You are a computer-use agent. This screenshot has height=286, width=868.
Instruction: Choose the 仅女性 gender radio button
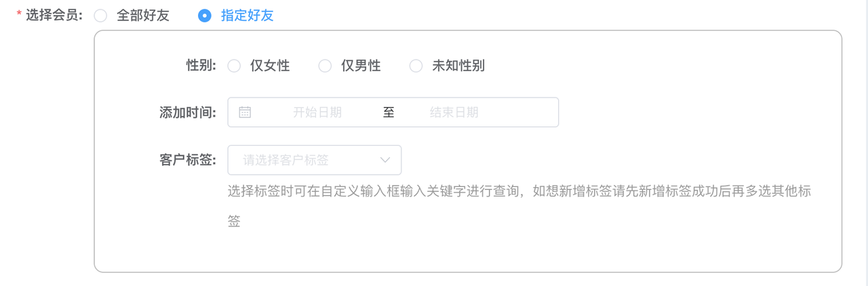point(234,66)
